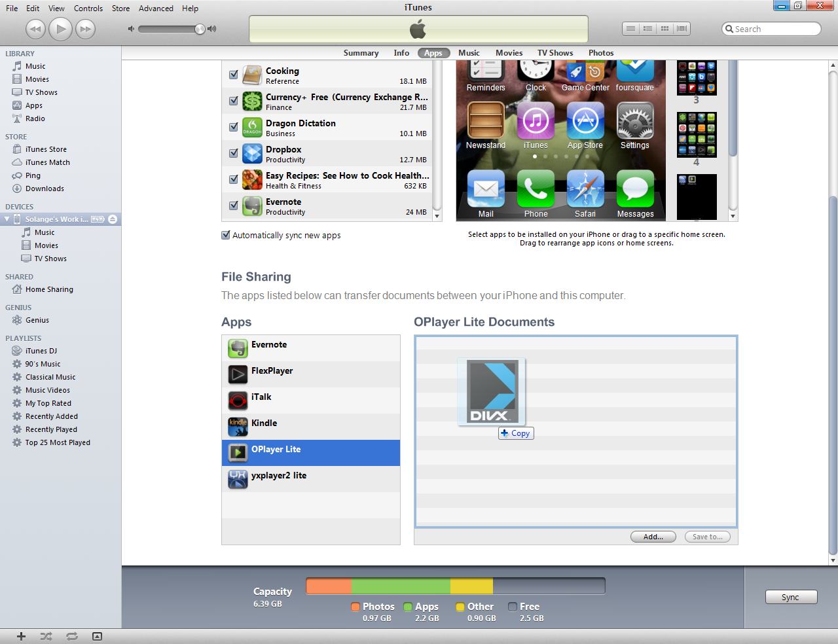This screenshot has width=838, height=644.
Task: Switch to the Photos tab
Action: 601,53
